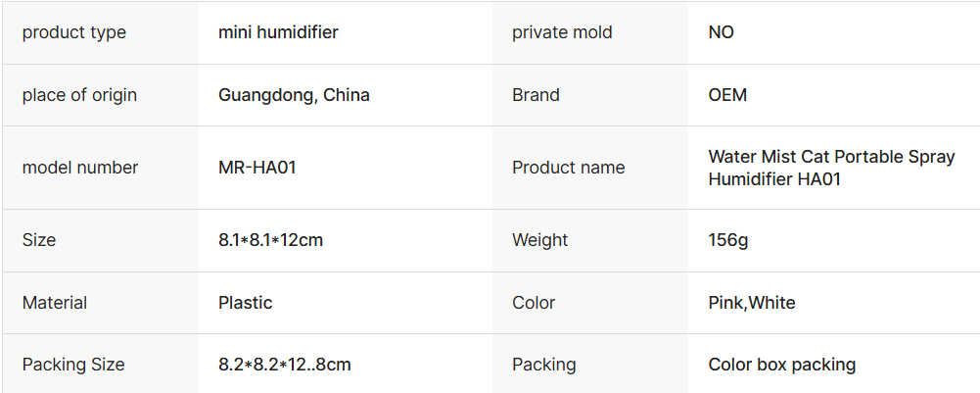Screen dimensions: 980x393
Task: Click the '156g' weight value
Action: click(x=728, y=240)
